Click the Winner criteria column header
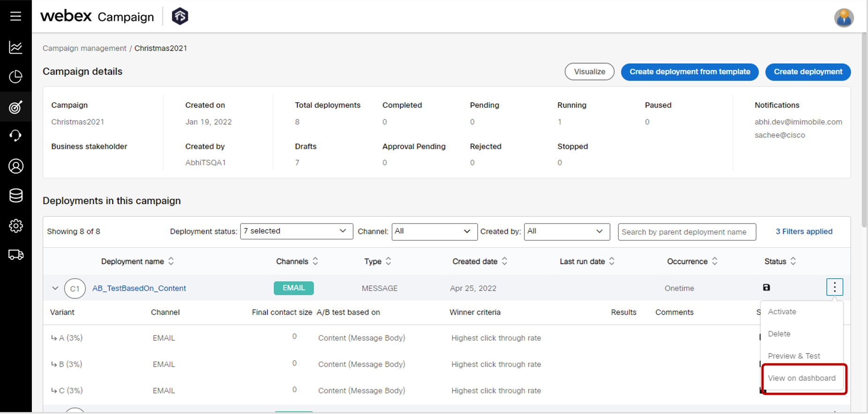868x414 pixels. [475, 312]
